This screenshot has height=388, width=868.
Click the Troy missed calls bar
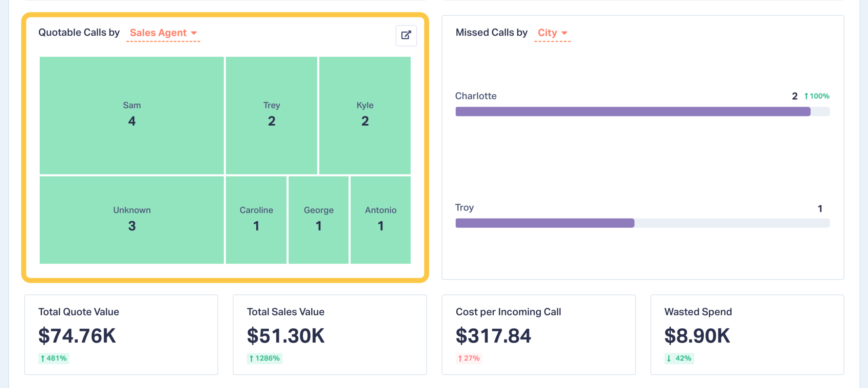(x=545, y=223)
